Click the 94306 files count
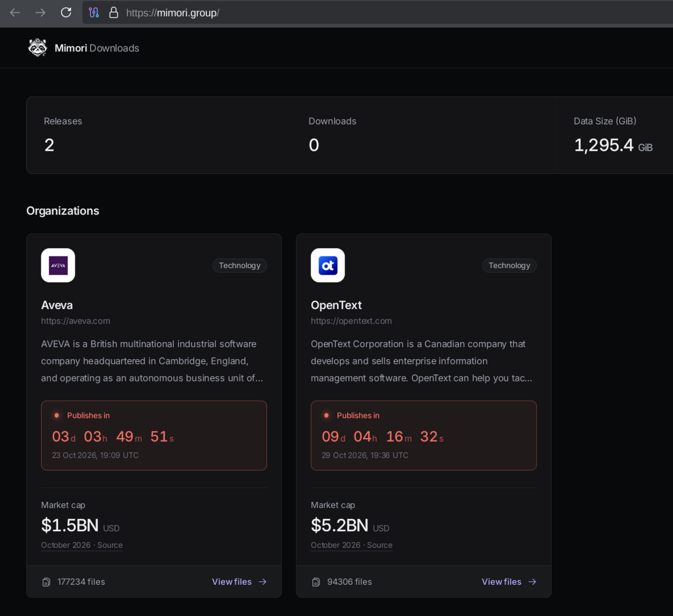This screenshot has height=616, width=673. tap(349, 582)
